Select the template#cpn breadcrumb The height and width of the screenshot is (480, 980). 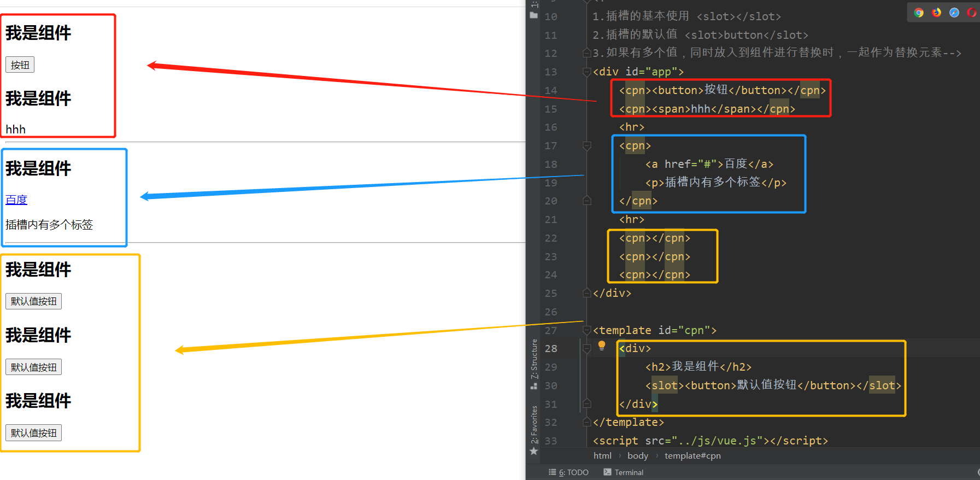click(693, 455)
